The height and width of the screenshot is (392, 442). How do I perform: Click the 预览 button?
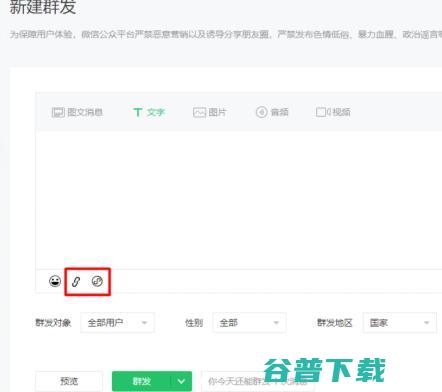(x=69, y=381)
